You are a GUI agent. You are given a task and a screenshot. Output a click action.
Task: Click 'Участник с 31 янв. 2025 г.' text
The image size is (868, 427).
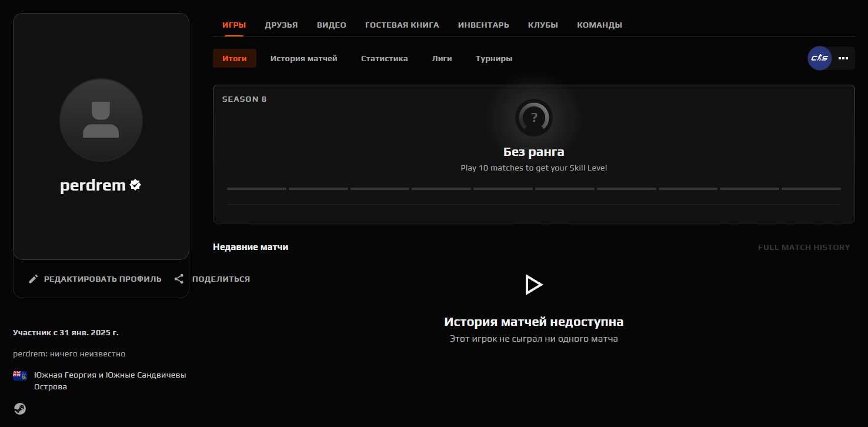(x=66, y=332)
